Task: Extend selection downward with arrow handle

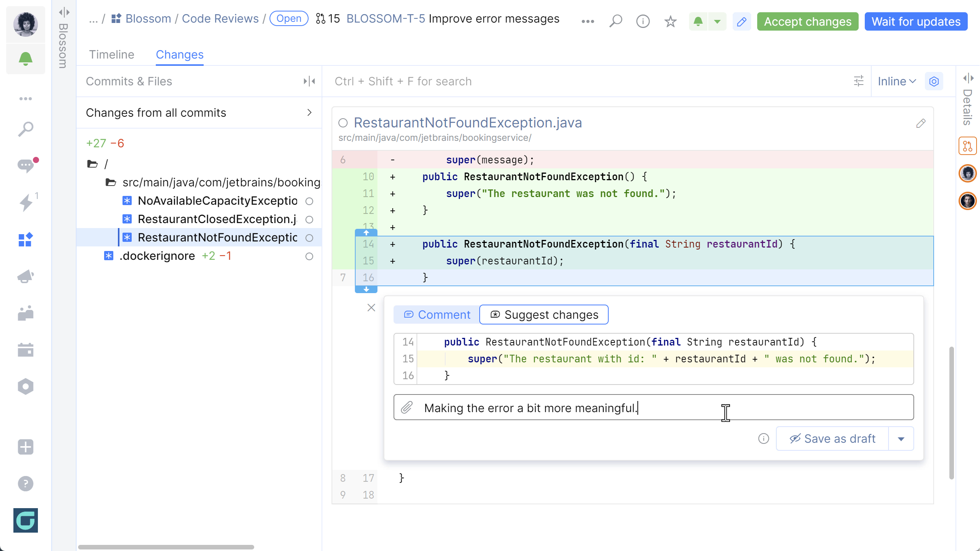Action: click(366, 290)
